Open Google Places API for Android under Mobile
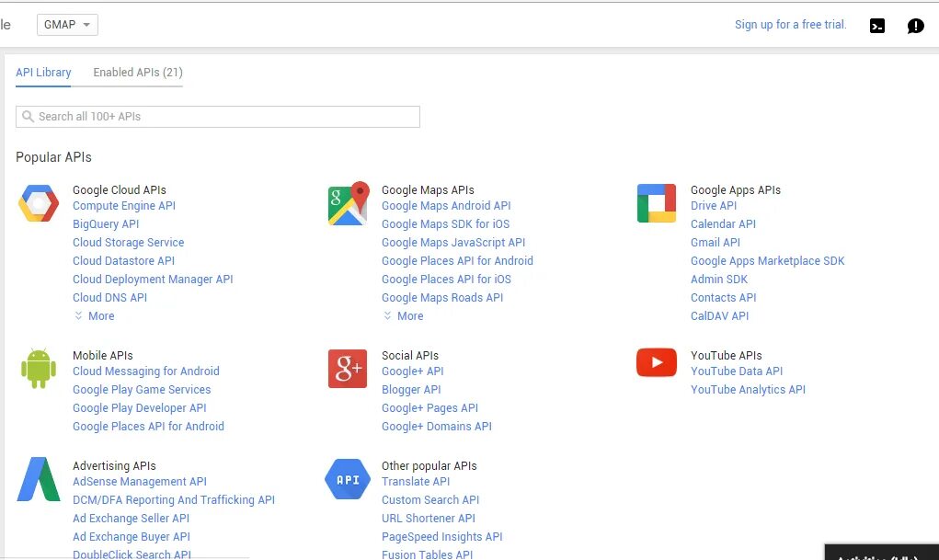Viewport: 939px width, 560px height. [x=148, y=427]
